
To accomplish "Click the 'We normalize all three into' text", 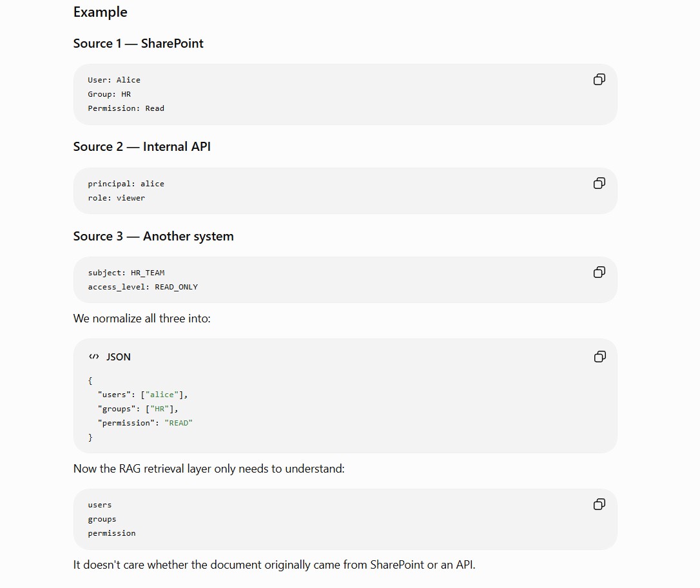I will coord(142,318).
